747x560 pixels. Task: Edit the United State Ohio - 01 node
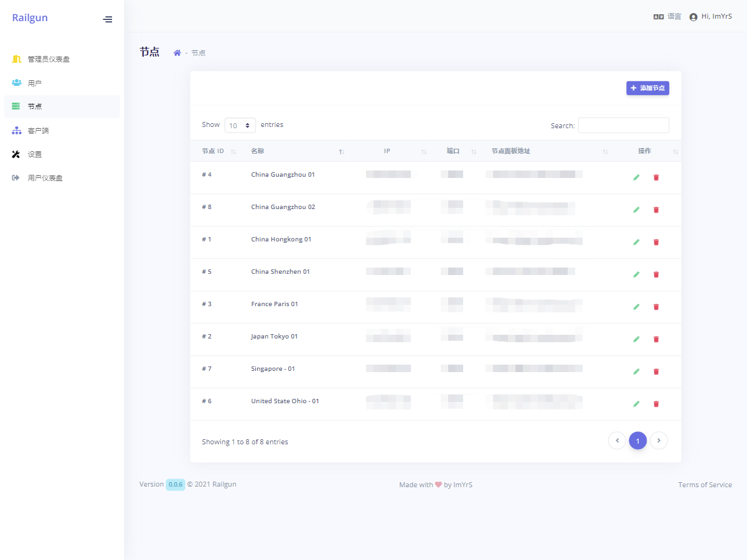(x=636, y=404)
